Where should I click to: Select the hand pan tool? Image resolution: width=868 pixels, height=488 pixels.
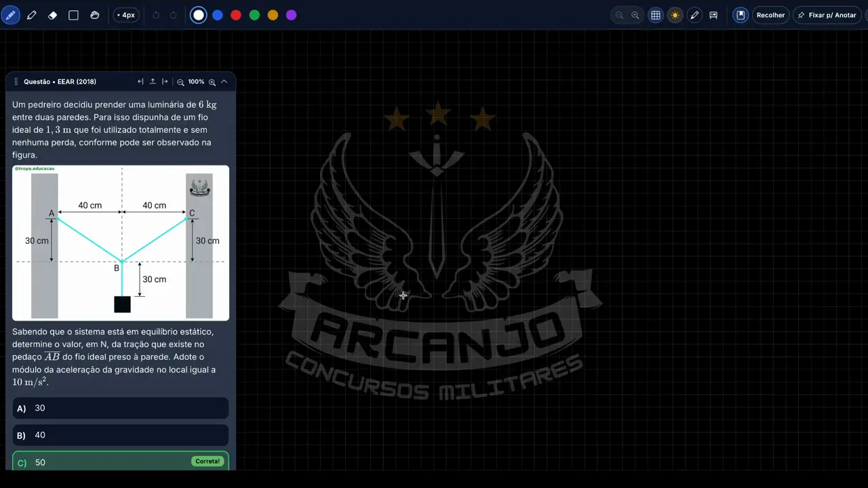pos(95,15)
